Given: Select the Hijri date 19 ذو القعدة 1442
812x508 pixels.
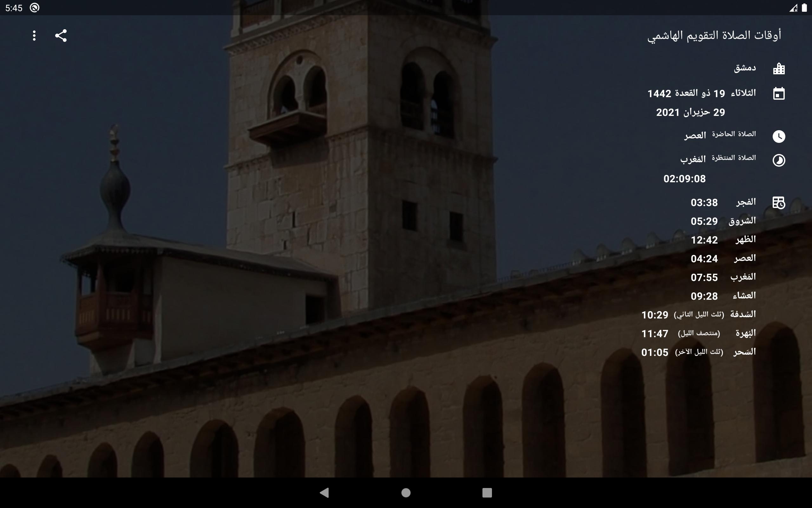Looking at the screenshot, I should pos(686,93).
